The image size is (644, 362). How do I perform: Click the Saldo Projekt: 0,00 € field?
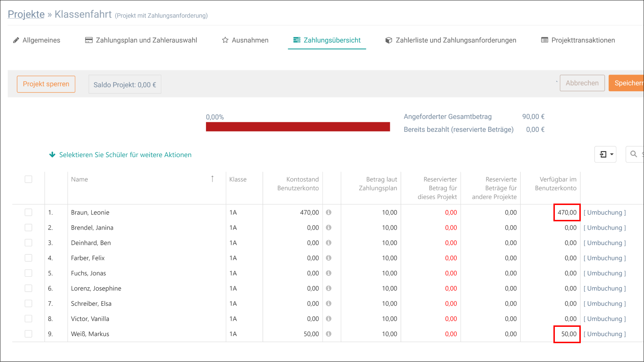125,85
